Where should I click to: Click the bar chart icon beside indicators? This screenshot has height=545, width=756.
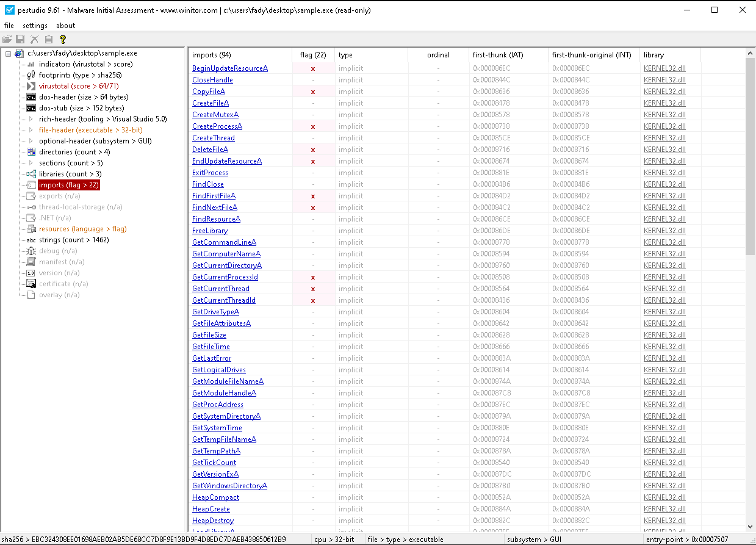[x=31, y=64]
